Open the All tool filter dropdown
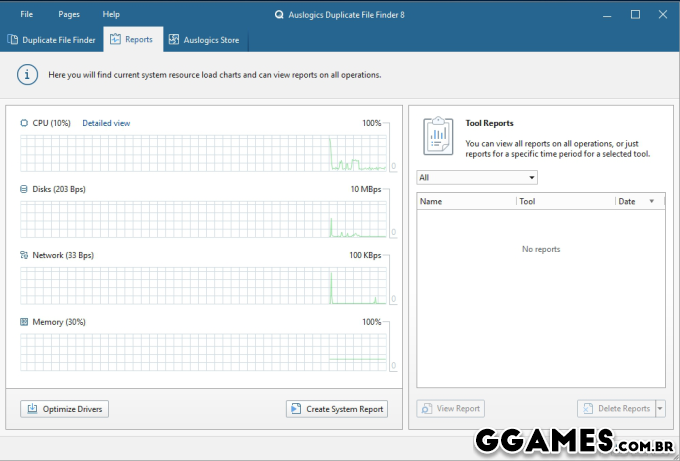The height and width of the screenshot is (461, 680). (x=476, y=178)
